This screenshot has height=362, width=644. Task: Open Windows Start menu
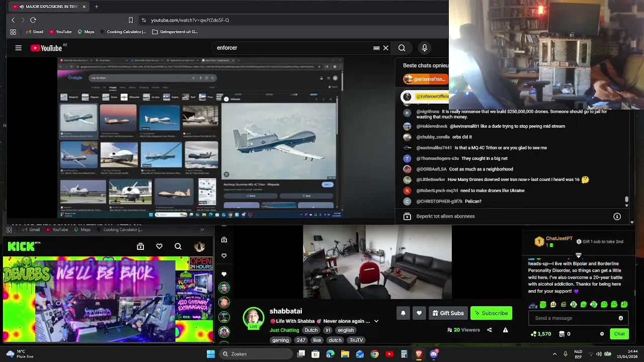211,354
